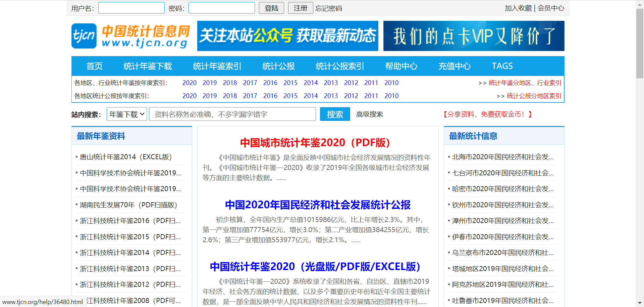Open 充值中心 navigation item
Image resolution: width=644 pixels, height=307 pixels.
[x=455, y=66]
